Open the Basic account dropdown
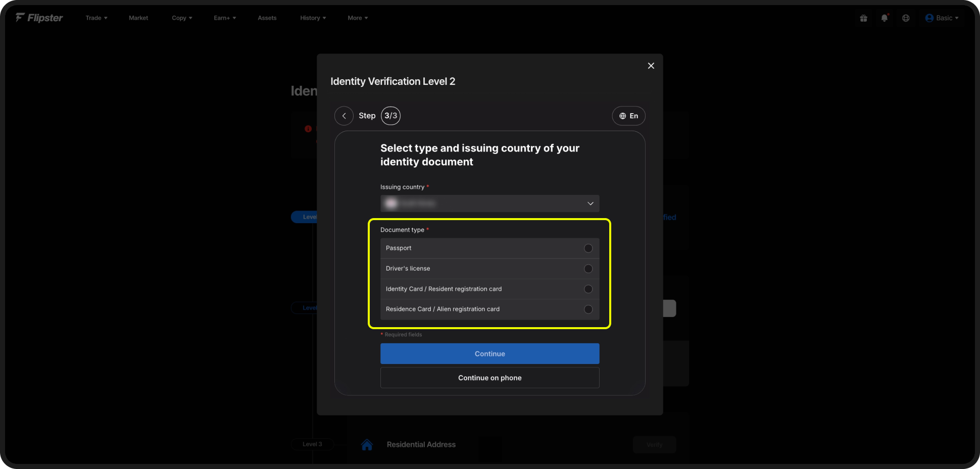The image size is (980, 469). coord(942,18)
